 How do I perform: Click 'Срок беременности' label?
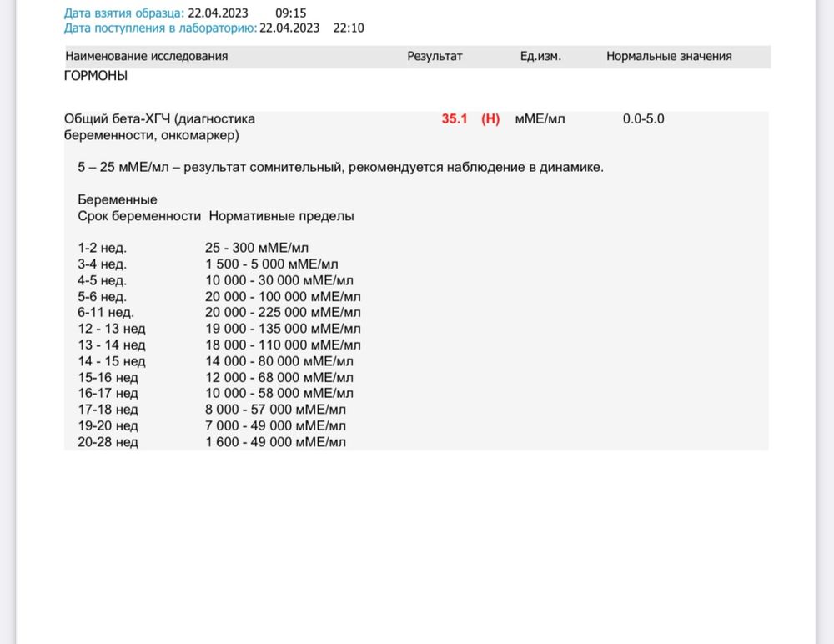coord(139,216)
